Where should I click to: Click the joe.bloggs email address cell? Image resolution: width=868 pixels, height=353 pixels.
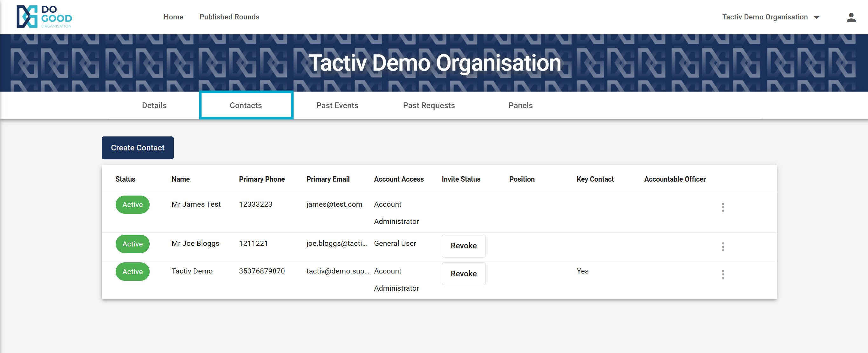[336, 243]
